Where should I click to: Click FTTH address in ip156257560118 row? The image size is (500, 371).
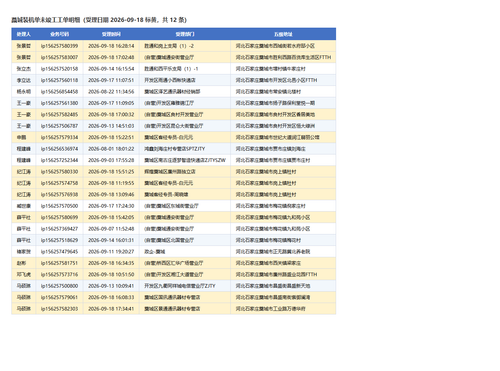[276, 80]
